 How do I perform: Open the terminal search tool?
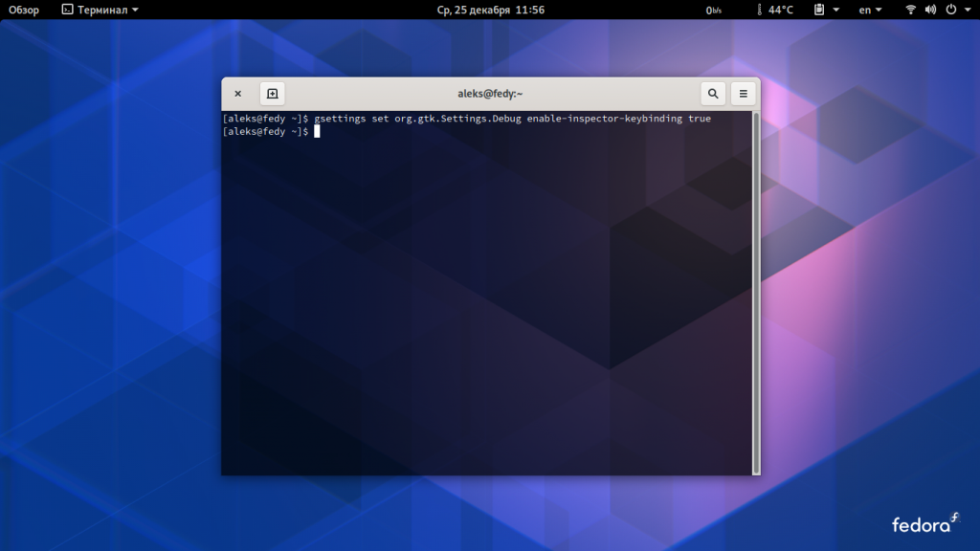pos(712,94)
